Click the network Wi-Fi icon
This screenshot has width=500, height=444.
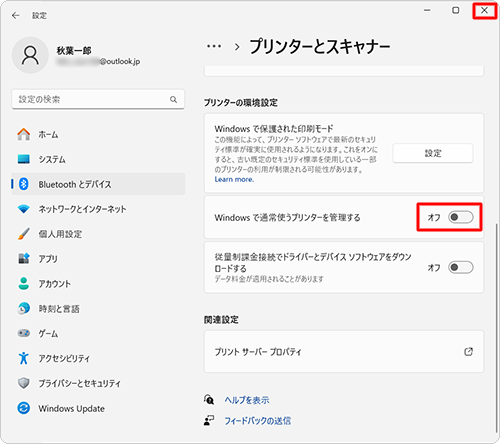24,209
